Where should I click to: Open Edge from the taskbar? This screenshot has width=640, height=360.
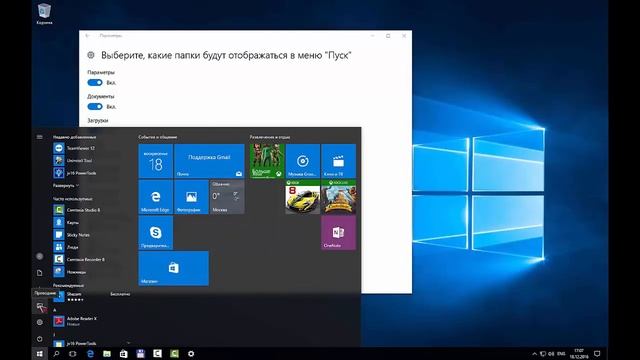point(90,354)
